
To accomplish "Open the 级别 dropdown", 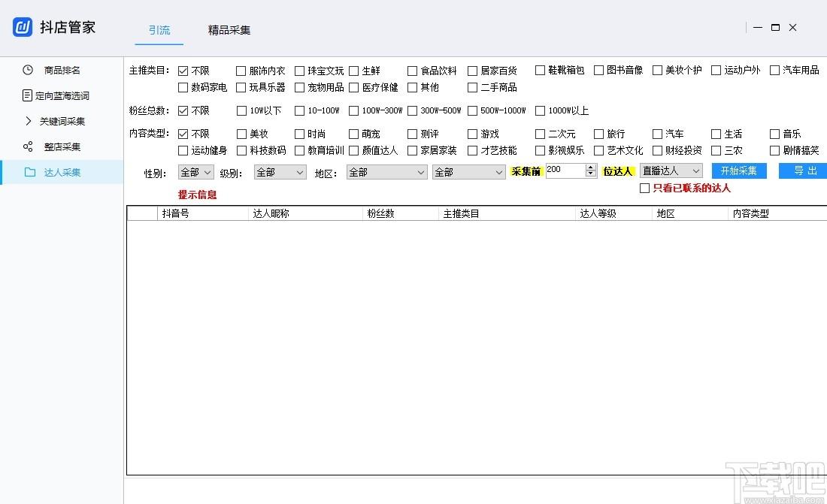I will (280, 173).
